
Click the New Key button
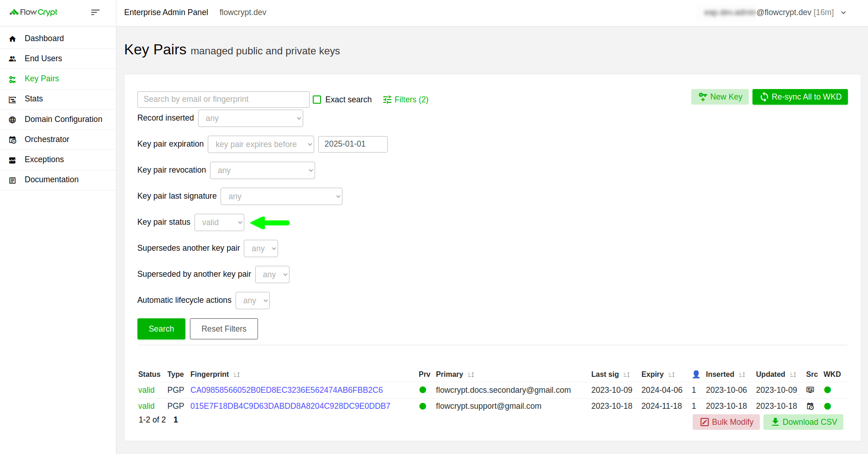tap(720, 97)
